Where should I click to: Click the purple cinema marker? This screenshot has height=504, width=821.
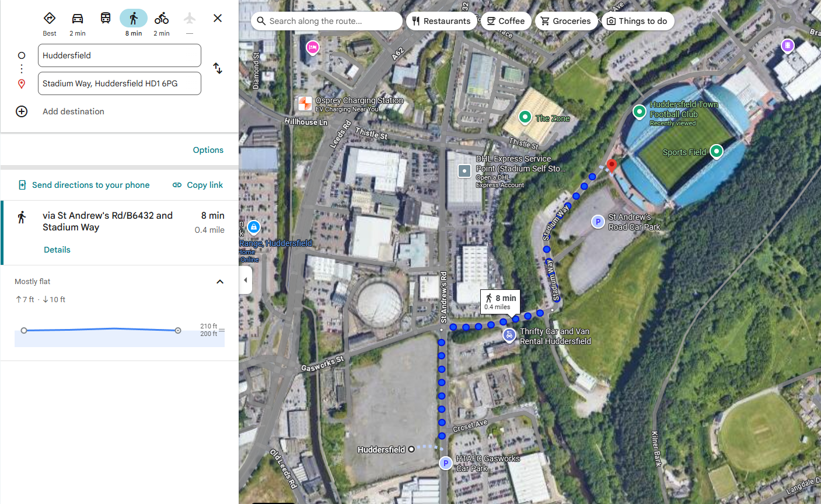click(788, 45)
